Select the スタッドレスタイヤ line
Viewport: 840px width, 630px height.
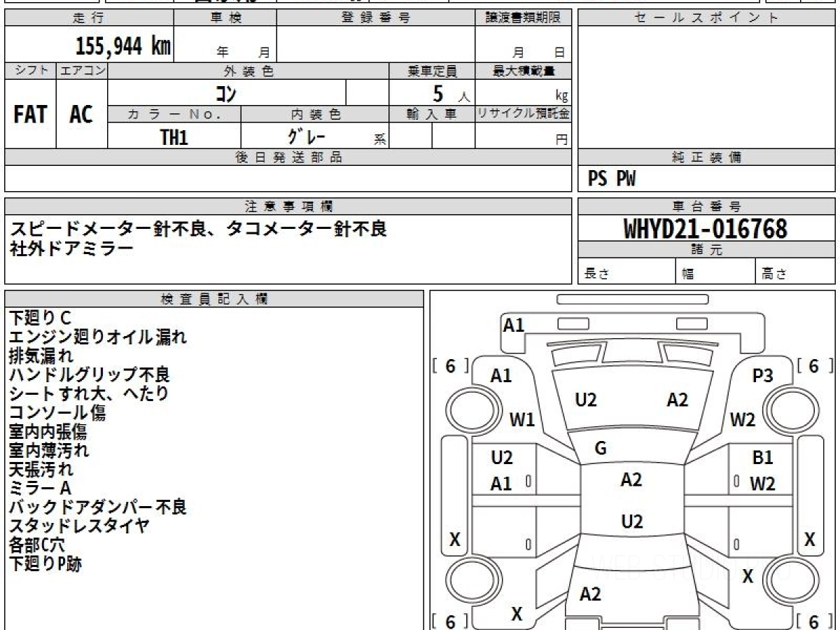[x=79, y=526]
